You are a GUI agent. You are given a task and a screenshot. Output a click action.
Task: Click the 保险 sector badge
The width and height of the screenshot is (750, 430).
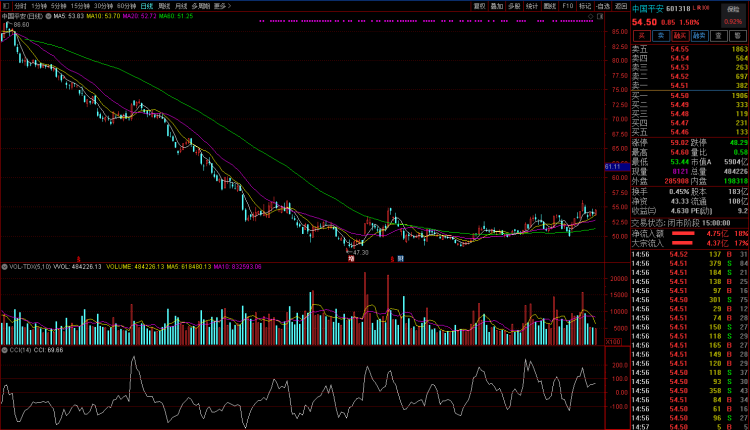(733, 8)
